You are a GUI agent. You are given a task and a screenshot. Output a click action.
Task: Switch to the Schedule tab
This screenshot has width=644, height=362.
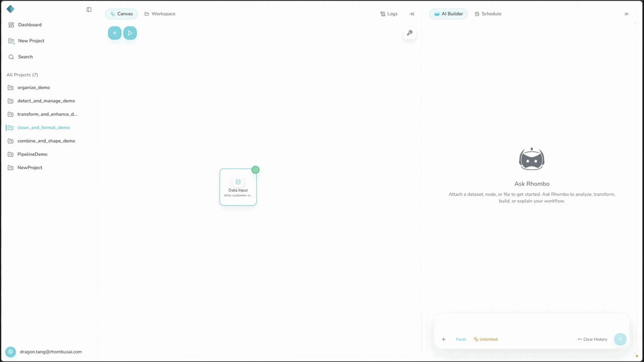(488, 14)
